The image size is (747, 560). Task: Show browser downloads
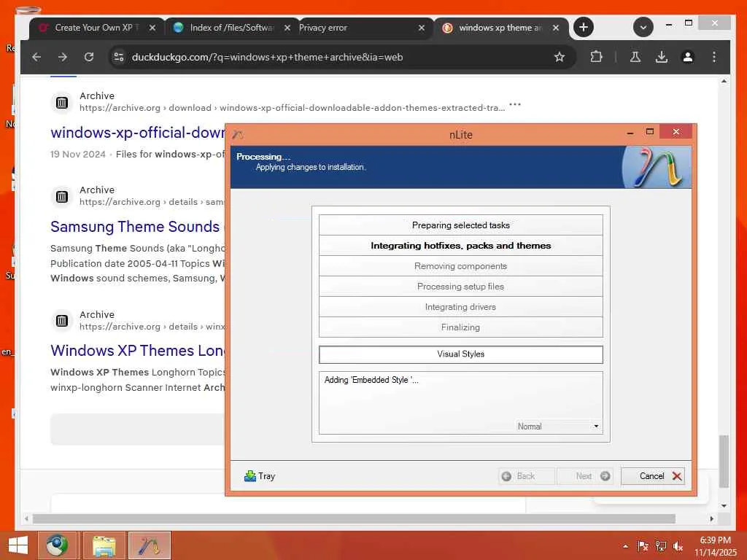point(661,57)
